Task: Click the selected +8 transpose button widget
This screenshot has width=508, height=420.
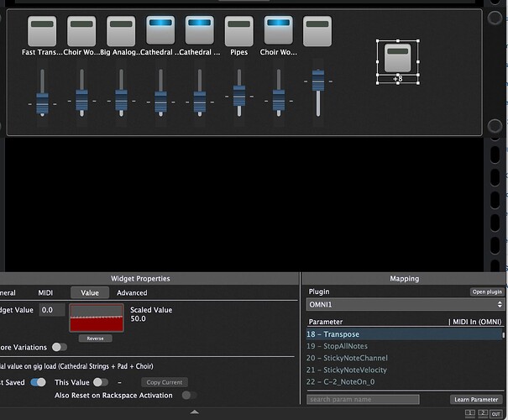Action: pos(397,57)
